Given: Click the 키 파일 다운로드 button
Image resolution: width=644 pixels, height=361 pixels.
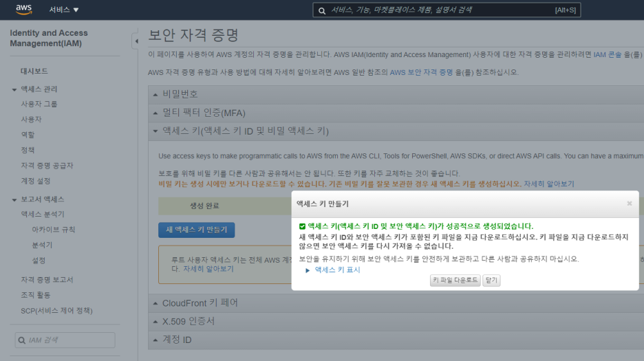Looking at the screenshot, I should [x=455, y=281].
